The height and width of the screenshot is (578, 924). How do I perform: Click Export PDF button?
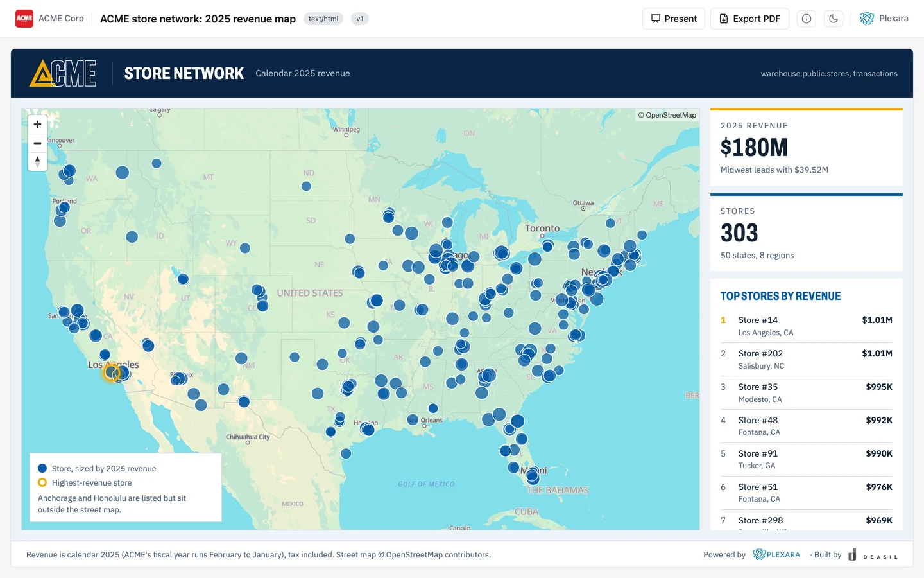[749, 19]
